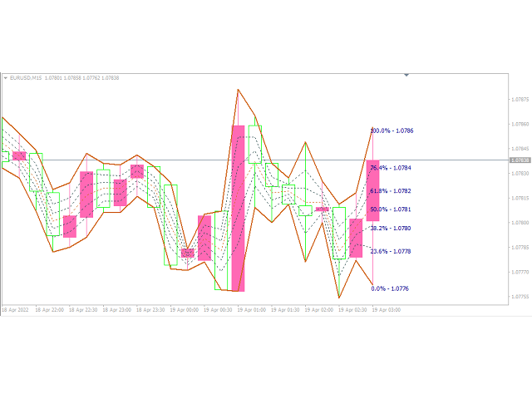Click the 19 Apr 02:00 time label

[x=319, y=310]
